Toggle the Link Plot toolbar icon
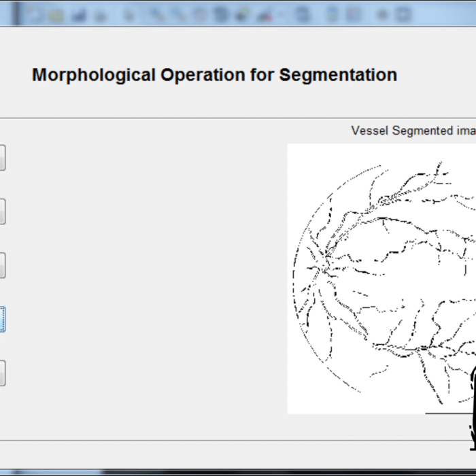Image resolution: width=476 pixels, height=476 pixels. tap(301, 14)
